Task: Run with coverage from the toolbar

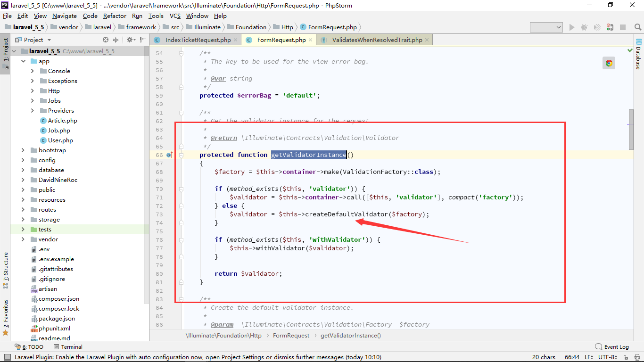Action: tap(597, 27)
